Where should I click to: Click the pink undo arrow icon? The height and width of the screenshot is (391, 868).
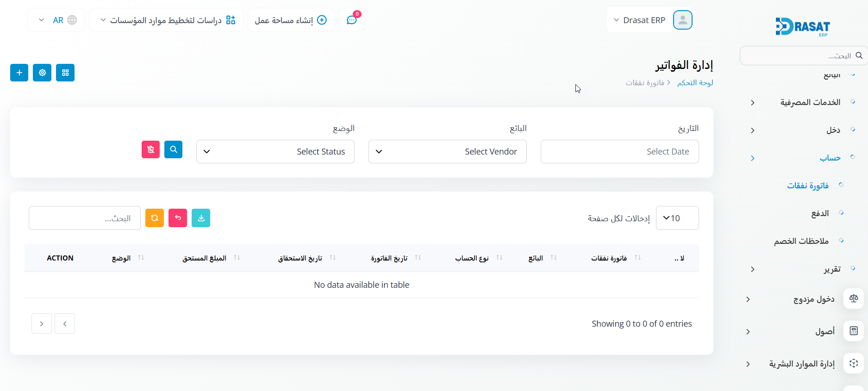[178, 218]
